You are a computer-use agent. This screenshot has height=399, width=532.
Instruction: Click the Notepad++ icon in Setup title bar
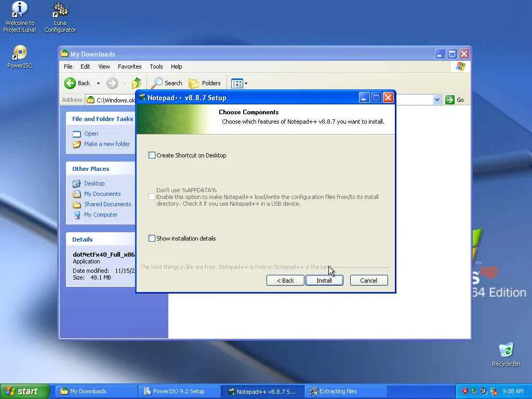(x=142, y=98)
